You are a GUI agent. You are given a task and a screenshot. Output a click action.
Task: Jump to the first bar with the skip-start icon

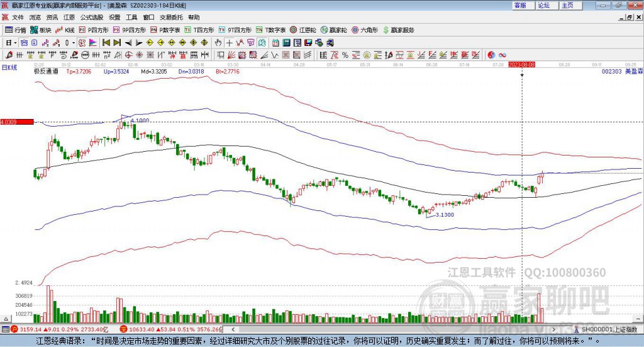point(106,43)
